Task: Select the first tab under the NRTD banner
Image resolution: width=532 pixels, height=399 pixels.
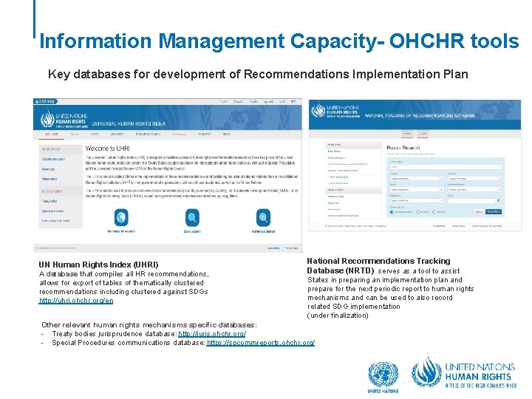Action: point(407,134)
